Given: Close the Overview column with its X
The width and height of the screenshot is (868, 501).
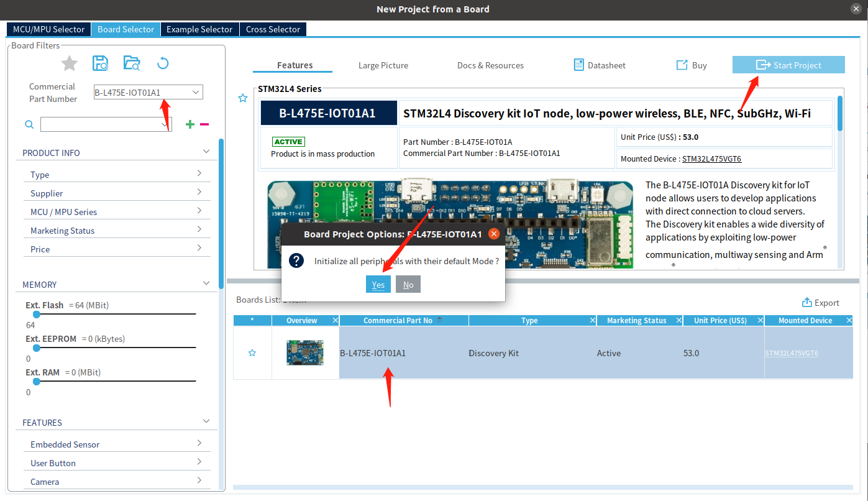Looking at the screenshot, I should coord(336,320).
